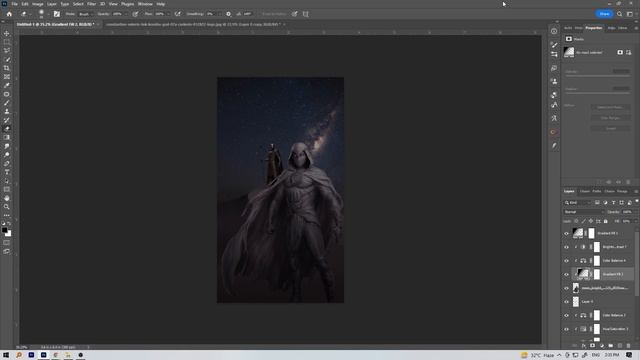
Task: Hide the Gradient Fill 3 layer
Action: tap(566, 233)
